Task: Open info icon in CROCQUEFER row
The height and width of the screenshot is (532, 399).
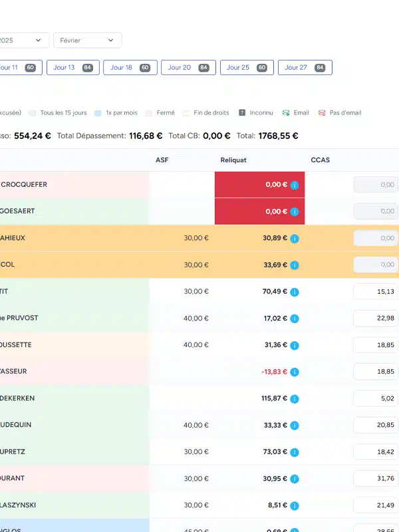Action: [295, 185]
